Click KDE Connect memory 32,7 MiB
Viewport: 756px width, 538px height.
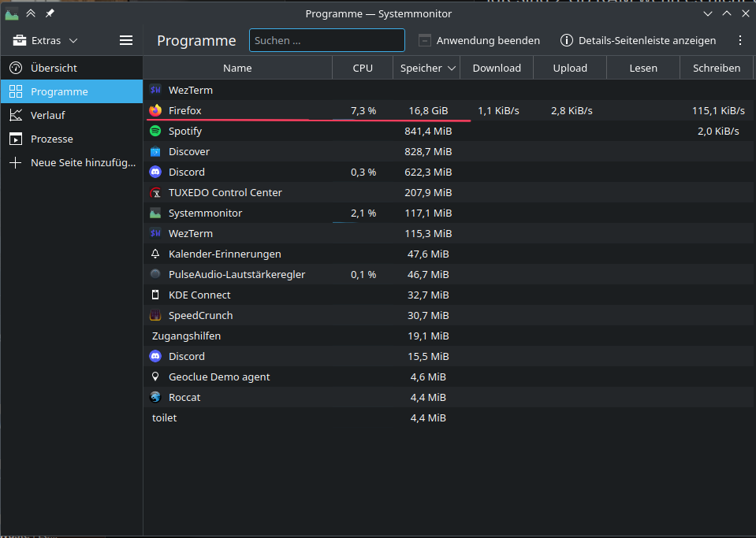point(428,295)
